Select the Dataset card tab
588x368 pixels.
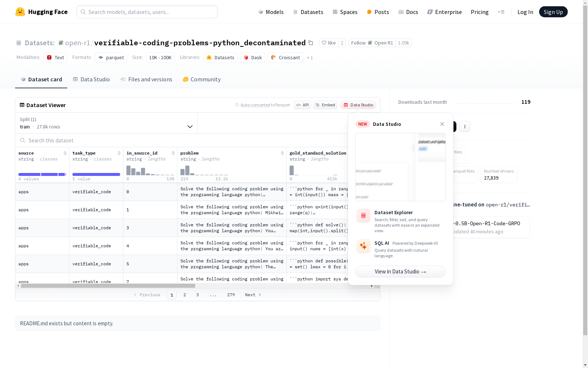pyautogui.click(x=41, y=79)
